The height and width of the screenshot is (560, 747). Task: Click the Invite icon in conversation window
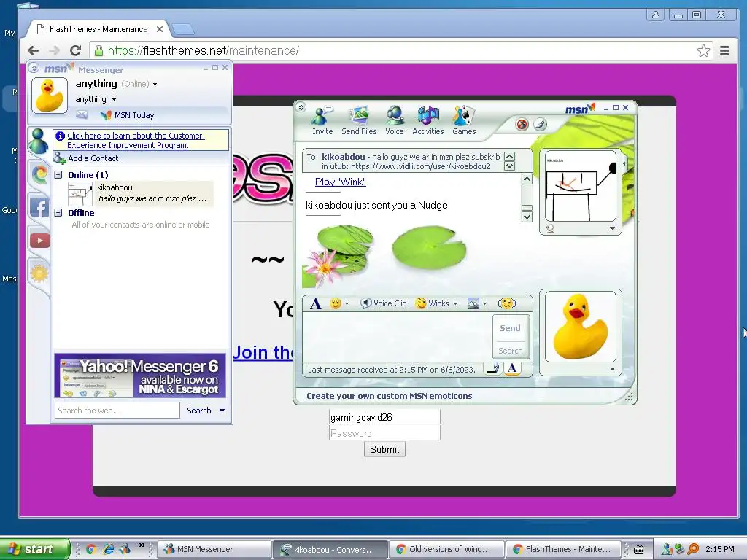[322, 120]
